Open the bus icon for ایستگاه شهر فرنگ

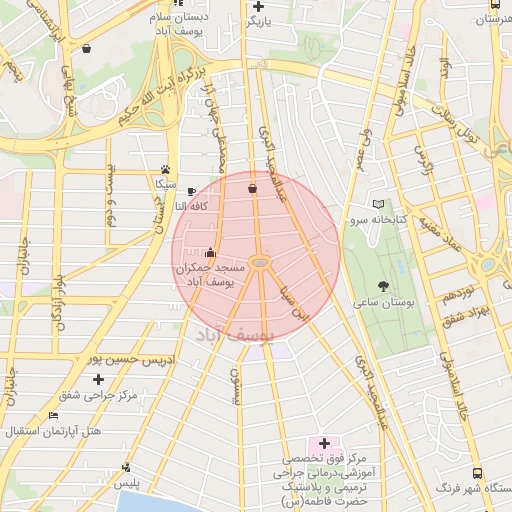(x=477, y=473)
